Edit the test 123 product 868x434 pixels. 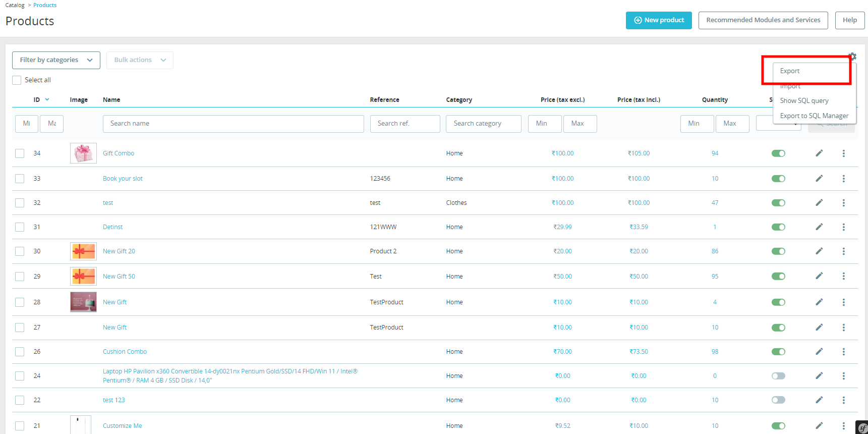pyautogui.click(x=819, y=400)
